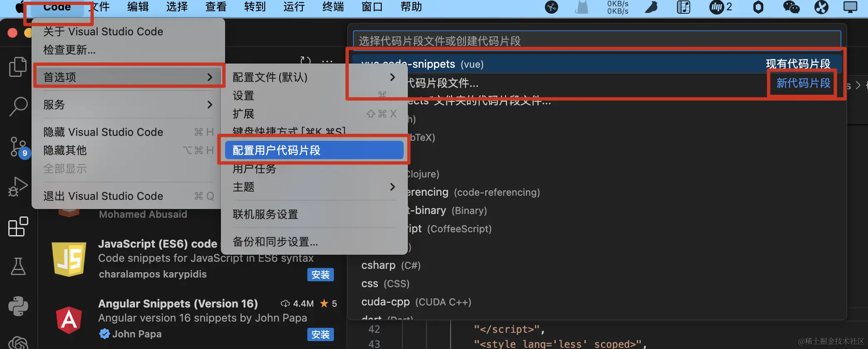Expand the 主题 submenu

point(314,187)
